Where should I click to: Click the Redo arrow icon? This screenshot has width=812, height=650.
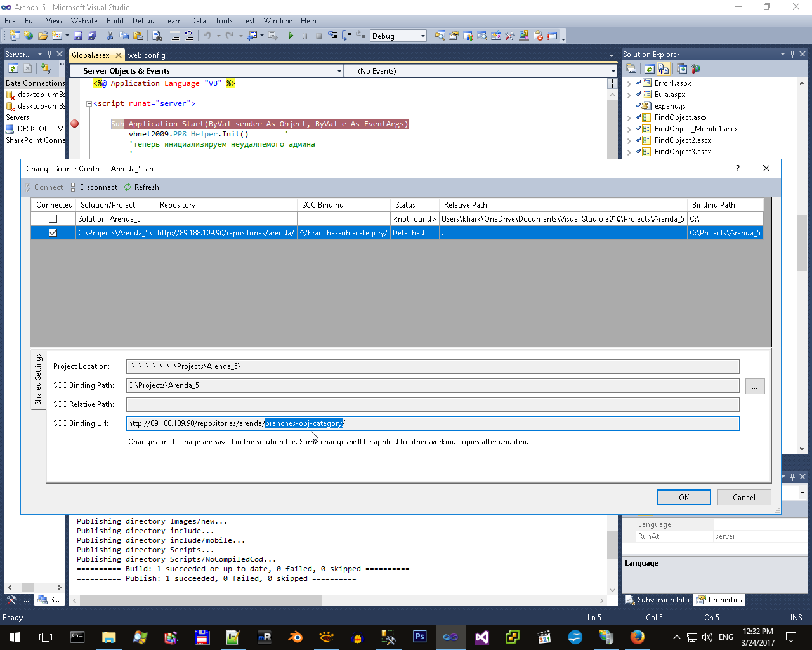pos(230,36)
